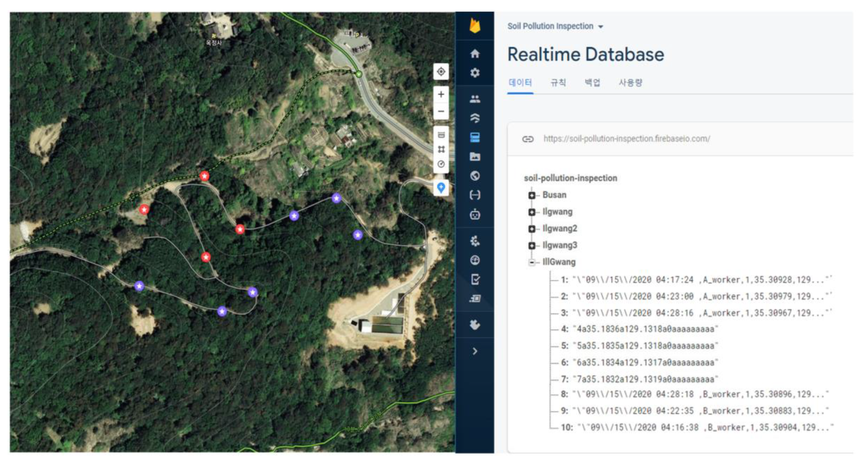This screenshot has height=462, width=868.
Task: Switch to the 백업 tab
Action: coord(592,83)
